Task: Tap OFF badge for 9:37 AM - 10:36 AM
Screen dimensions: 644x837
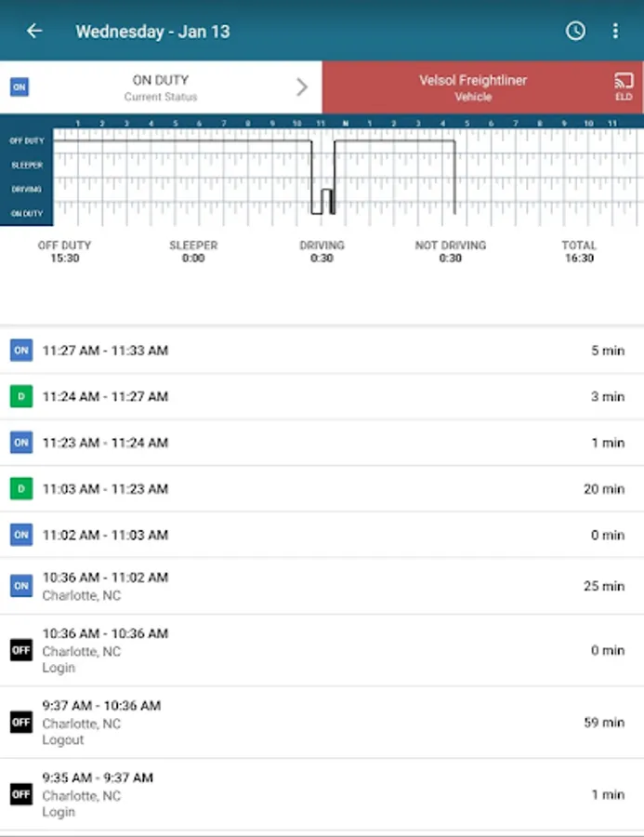Action: coord(21,723)
